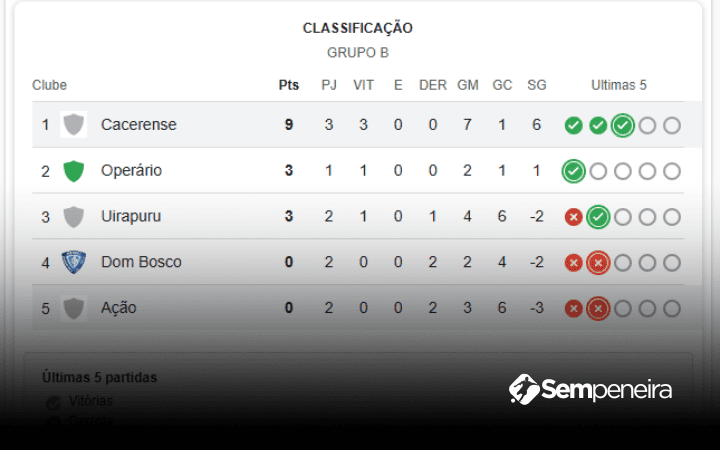Click the Cacerense club crest icon
This screenshot has height=450, width=720.
(73, 125)
